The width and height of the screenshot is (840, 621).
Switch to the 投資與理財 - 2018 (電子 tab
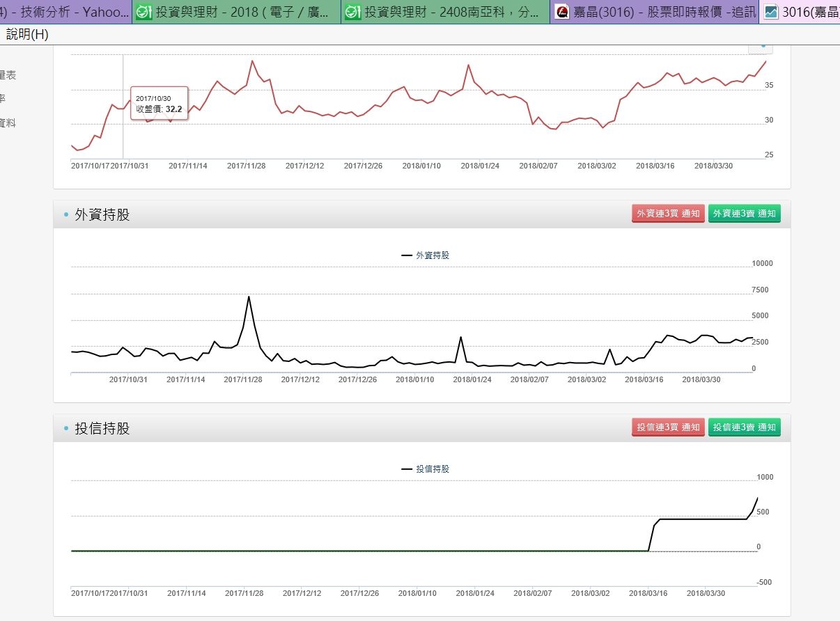pyautogui.click(x=236, y=12)
